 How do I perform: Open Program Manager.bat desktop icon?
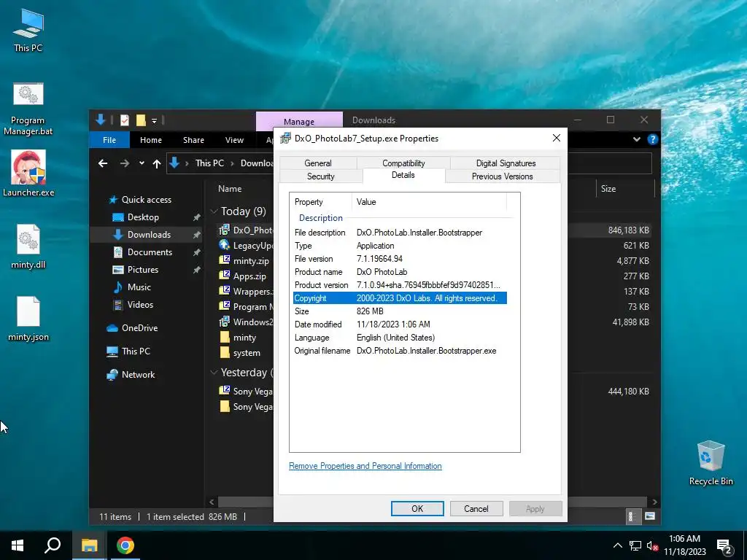click(28, 109)
